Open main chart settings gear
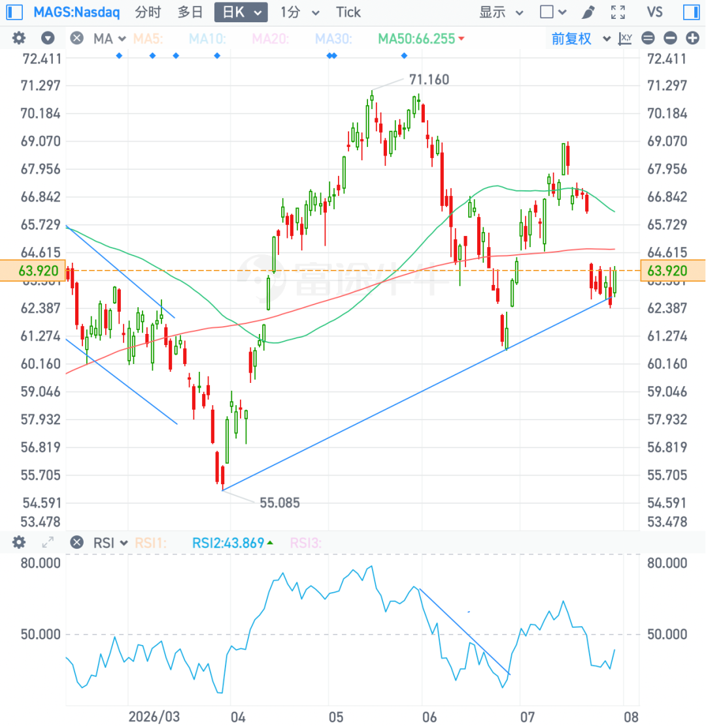Image resolution: width=706 pixels, height=728 pixels. pyautogui.click(x=18, y=38)
